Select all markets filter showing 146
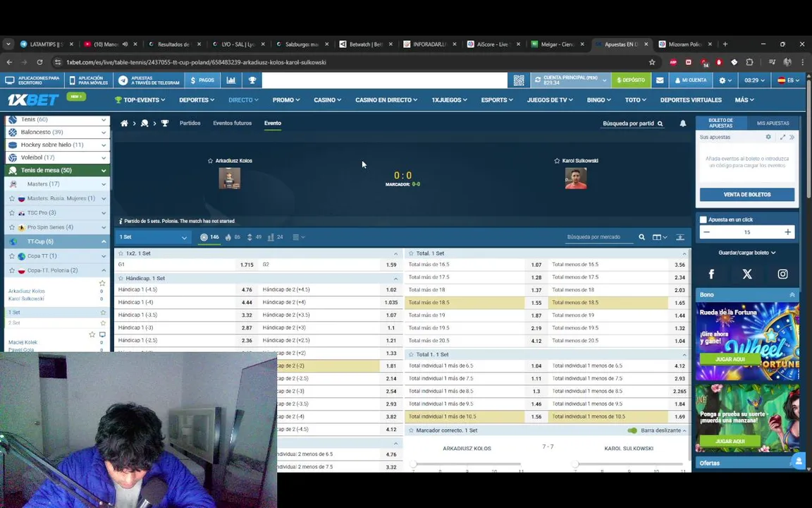Screen dimensions: 812x508 (210, 237)
